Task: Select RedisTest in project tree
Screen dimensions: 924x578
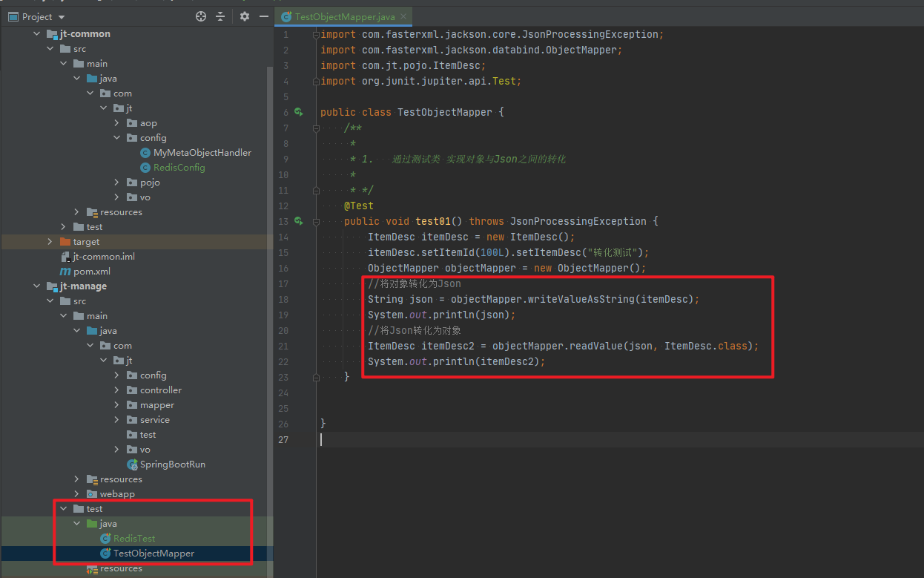Action: click(134, 539)
